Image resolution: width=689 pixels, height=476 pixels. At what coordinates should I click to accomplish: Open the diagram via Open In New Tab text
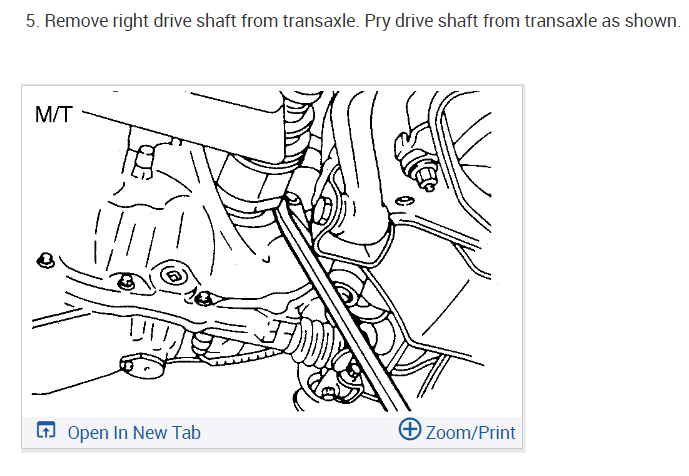click(134, 433)
